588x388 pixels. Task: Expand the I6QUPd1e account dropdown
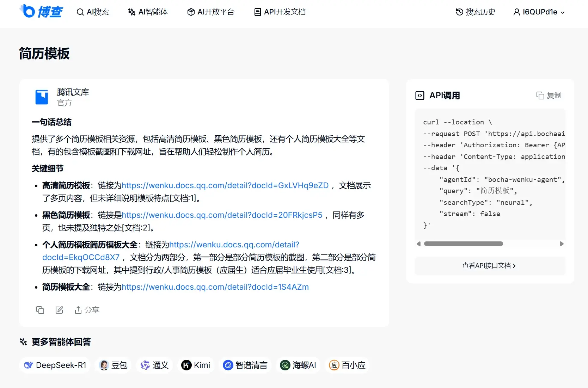(x=539, y=12)
